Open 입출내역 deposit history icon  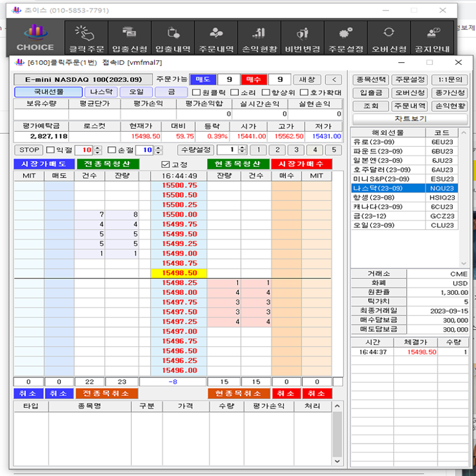(x=173, y=38)
